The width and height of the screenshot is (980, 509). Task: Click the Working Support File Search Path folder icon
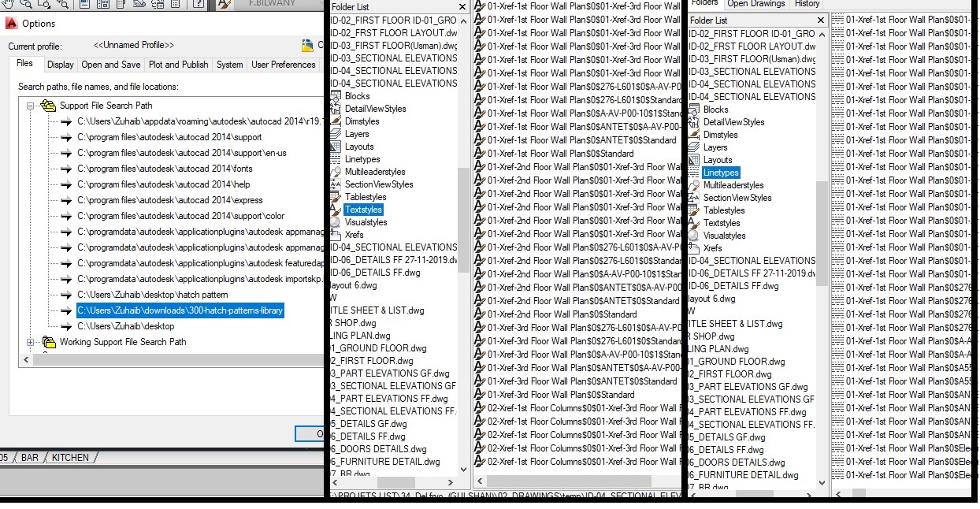click(48, 342)
